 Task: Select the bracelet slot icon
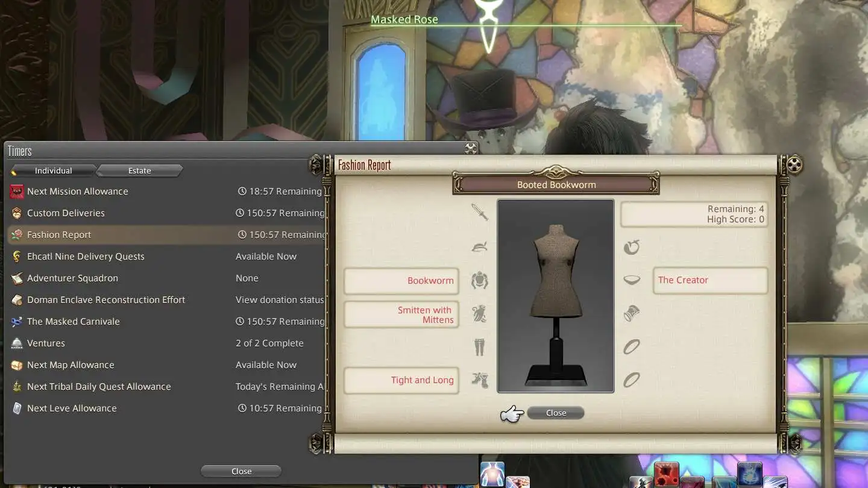[x=631, y=313]
